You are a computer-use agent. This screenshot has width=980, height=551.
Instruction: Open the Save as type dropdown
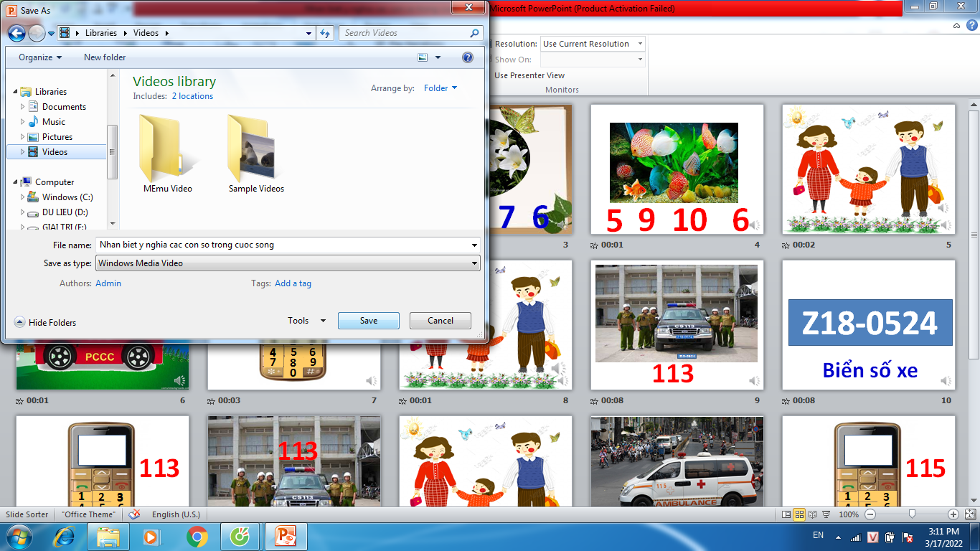point(287,263)
